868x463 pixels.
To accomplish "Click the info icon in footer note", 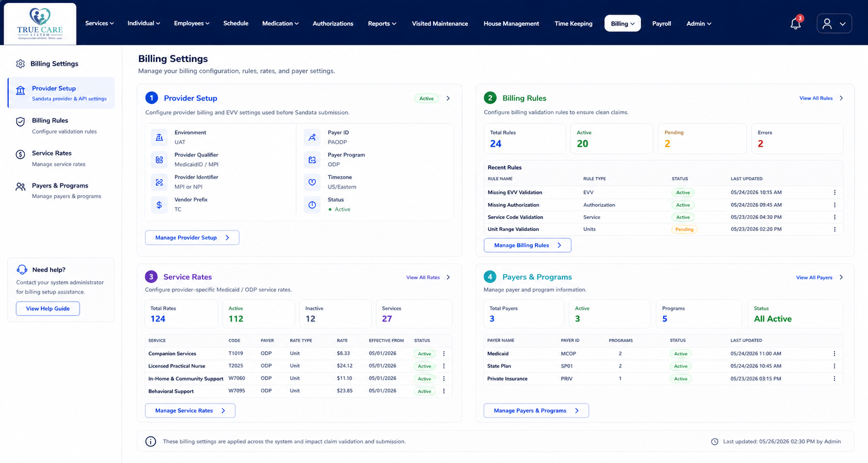I will pos(151,441).
